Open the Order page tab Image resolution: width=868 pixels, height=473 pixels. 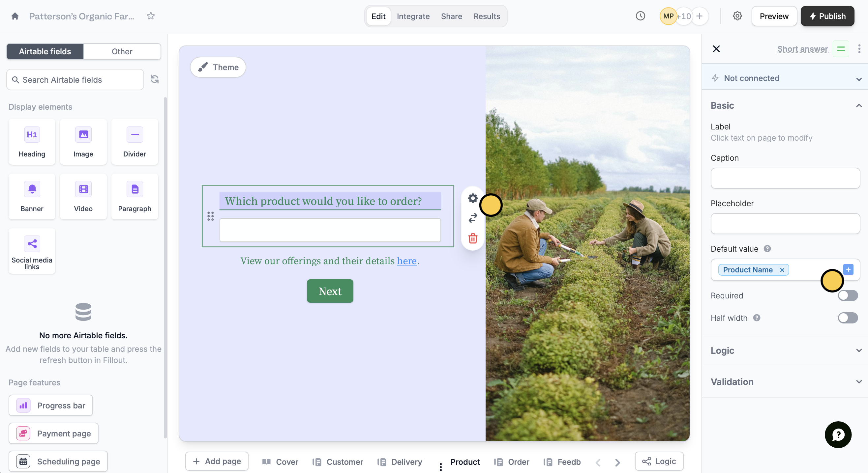518,461
